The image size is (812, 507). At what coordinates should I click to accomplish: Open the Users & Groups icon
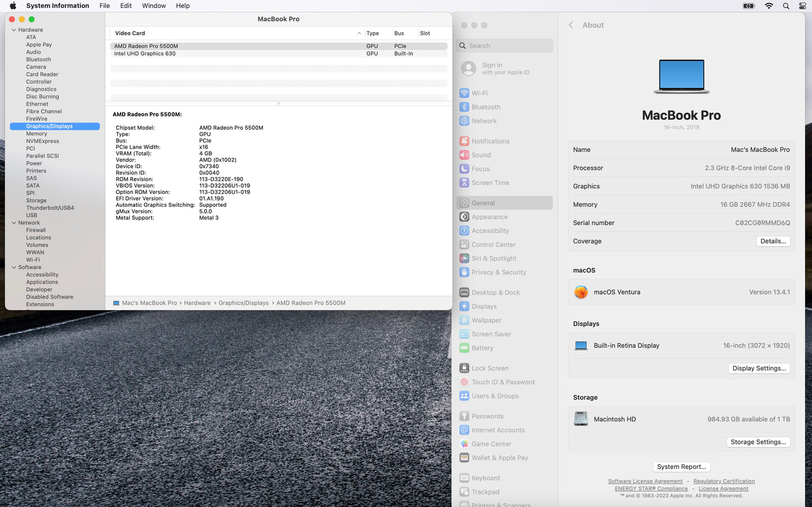464,396
